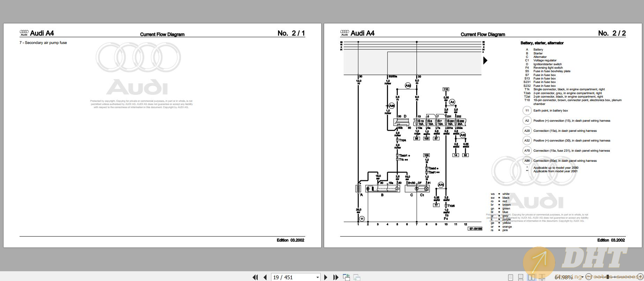Viewport: 644px width, 281px height.
Task: Go to the previous page
Action: click(265, 277)
